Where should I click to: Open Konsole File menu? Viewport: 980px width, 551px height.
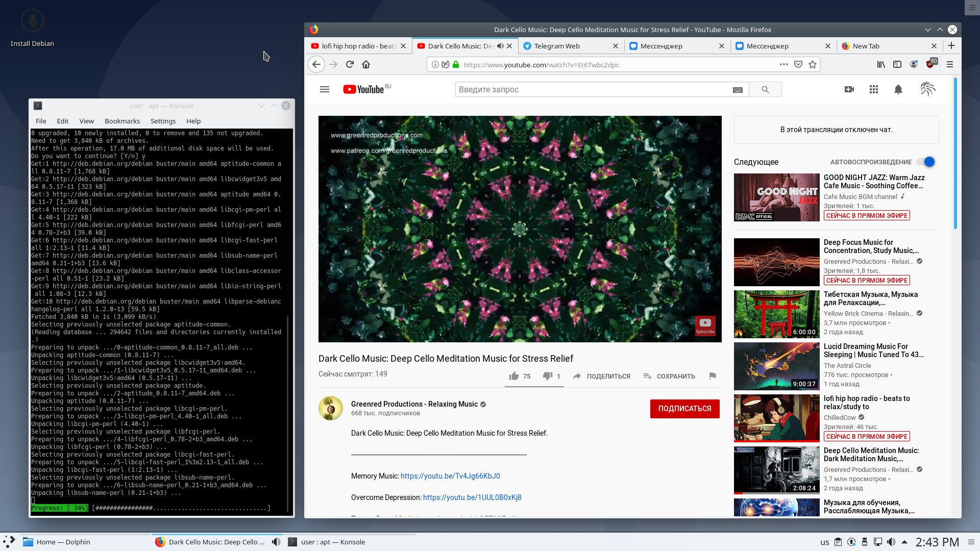click(x=41, y=121)
